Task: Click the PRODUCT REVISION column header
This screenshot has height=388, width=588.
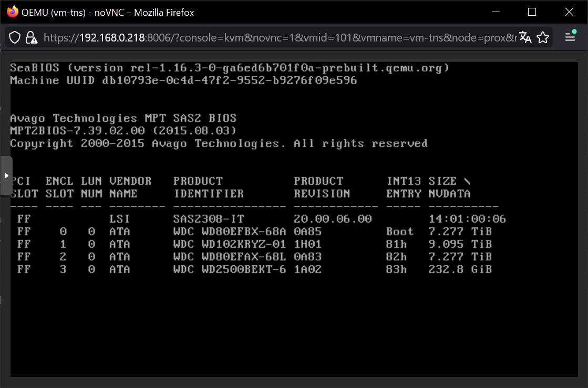Action: coord(322,187)
